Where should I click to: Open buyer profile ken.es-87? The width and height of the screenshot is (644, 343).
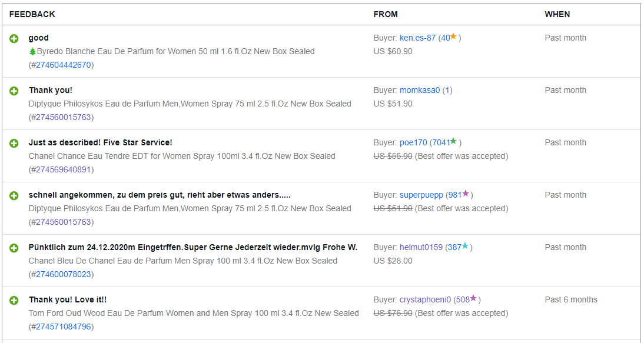[x=417, y=38]
